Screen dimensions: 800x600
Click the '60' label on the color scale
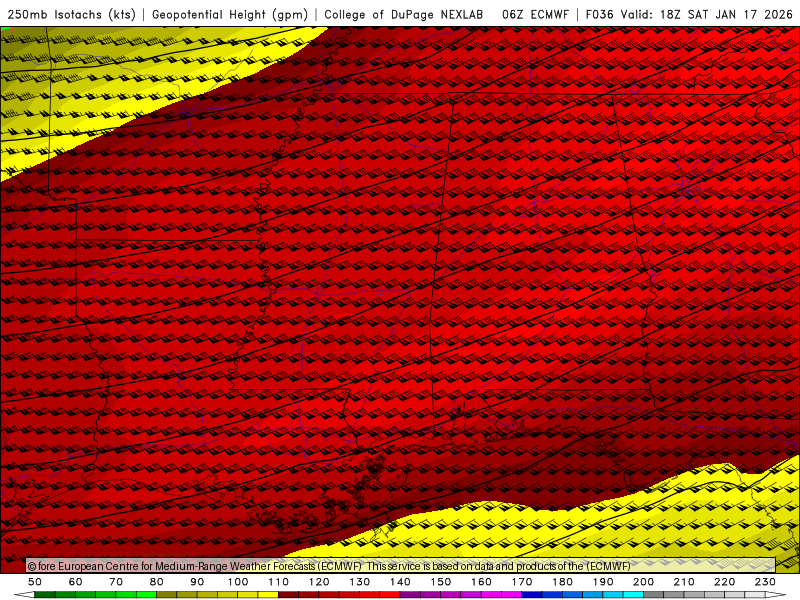click(76, 582)
